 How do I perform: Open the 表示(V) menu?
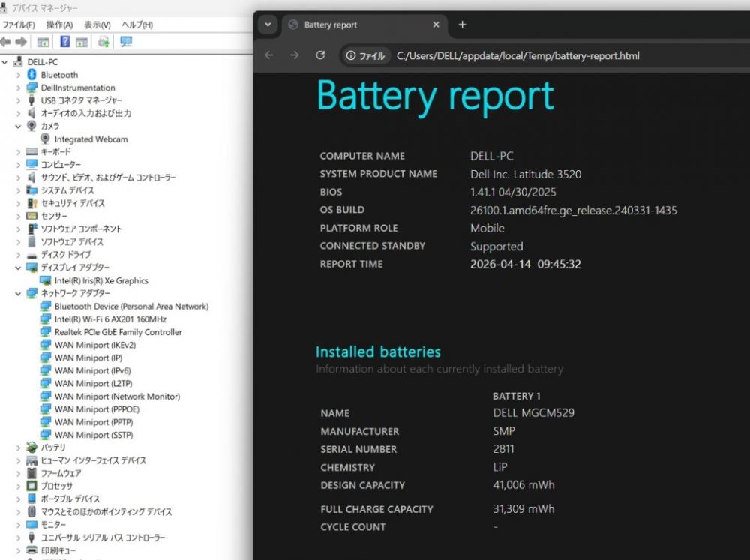click(97, 25)
